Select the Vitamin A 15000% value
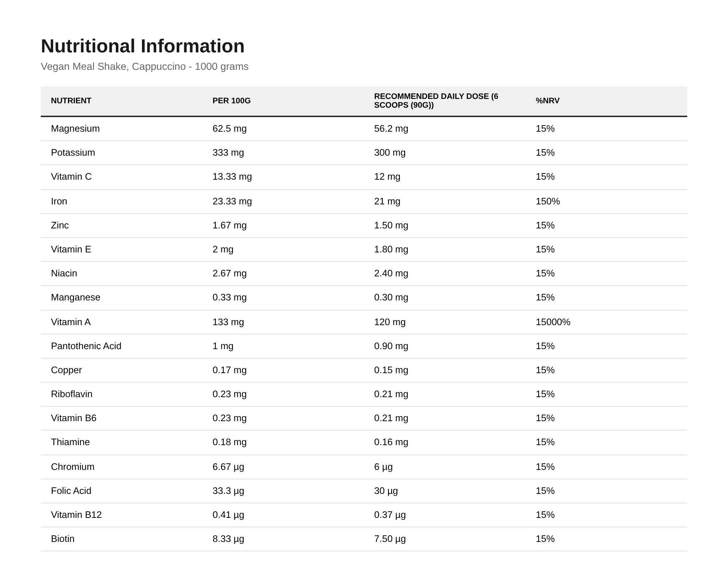The width and height of the screenshot is (728, 587). [x=553, y=322]
